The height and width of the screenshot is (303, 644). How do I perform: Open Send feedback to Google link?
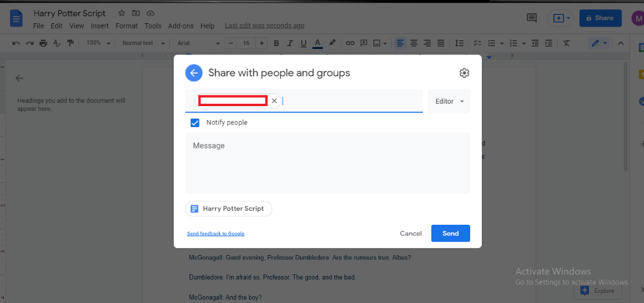(216, 234)
